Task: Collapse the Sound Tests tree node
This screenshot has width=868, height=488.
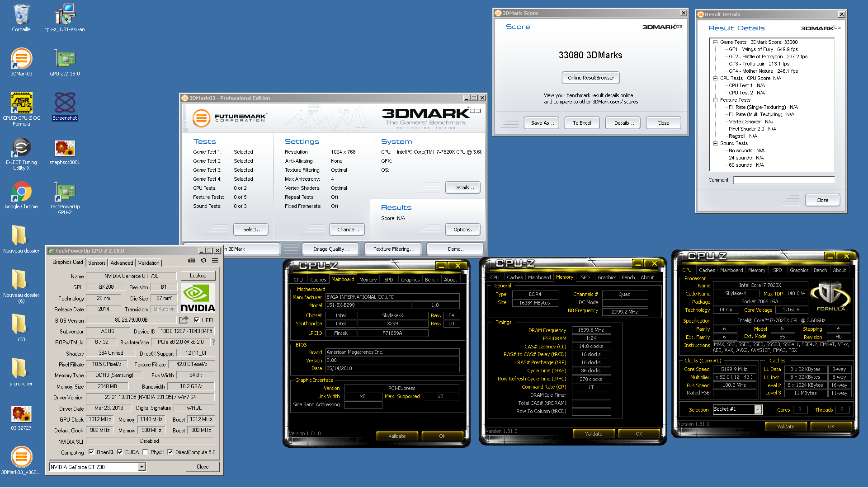Action: click(x=715, y=143)
